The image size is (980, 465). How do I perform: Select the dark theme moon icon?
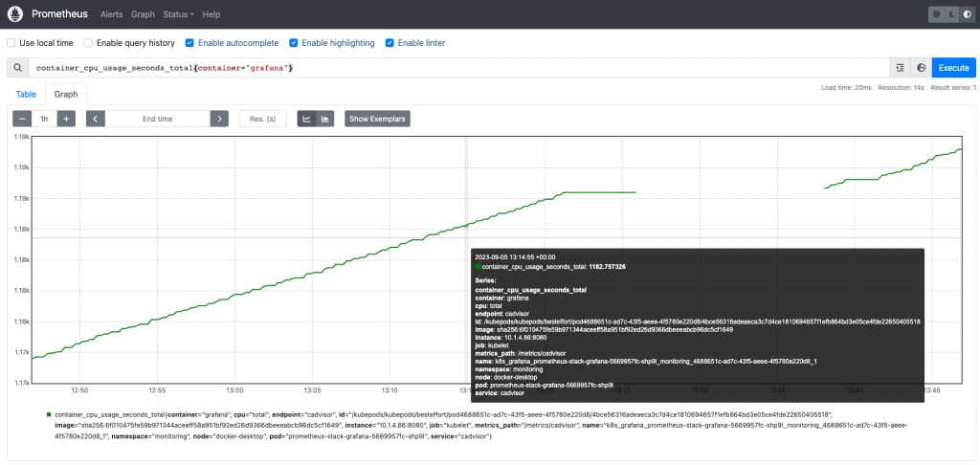[952, 14]
